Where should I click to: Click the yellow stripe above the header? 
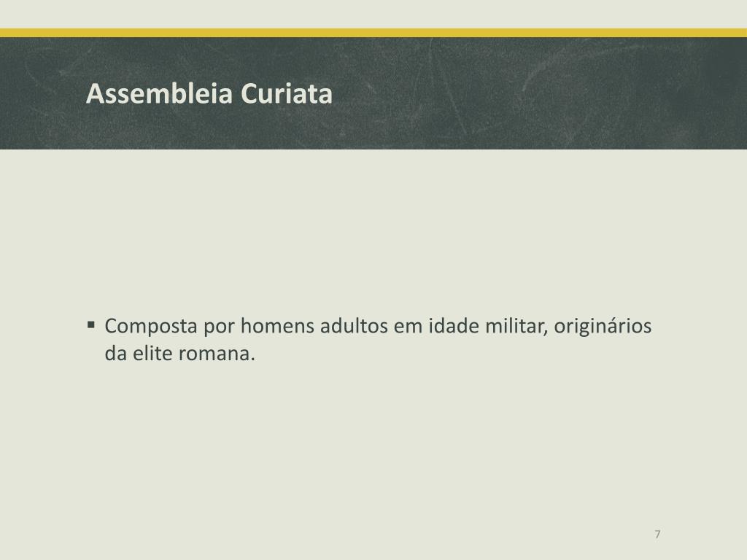[x=373, y=33]
